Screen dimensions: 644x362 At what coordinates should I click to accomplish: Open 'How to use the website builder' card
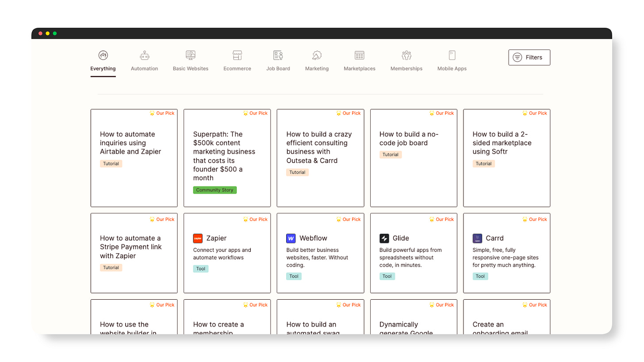[x=134, y=316]
